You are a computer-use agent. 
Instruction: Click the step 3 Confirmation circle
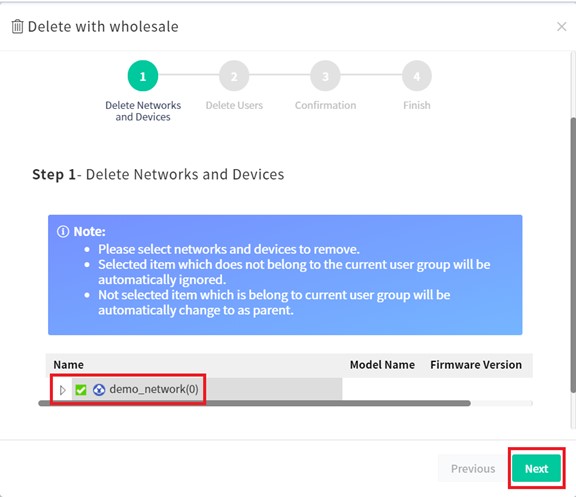[325, 76]
